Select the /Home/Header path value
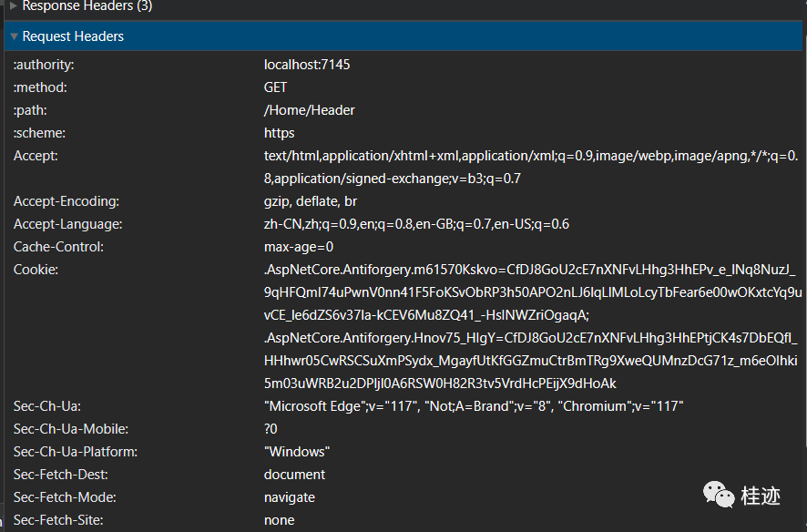The height and width of the screenshot is (532, 807). (310, 110)
